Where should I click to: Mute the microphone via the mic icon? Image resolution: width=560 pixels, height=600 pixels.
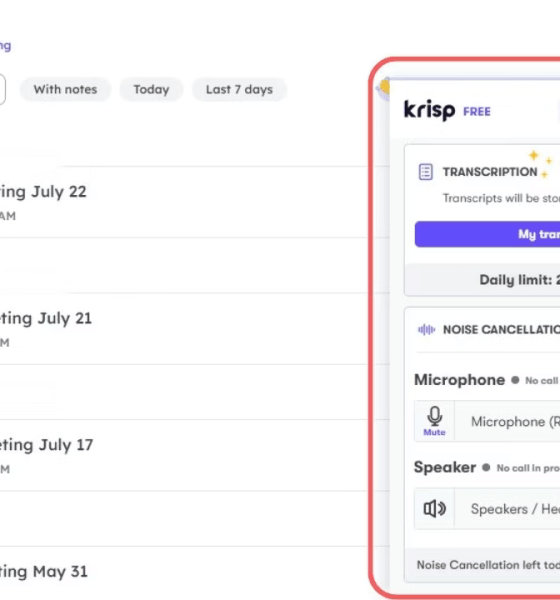[434, 421]
